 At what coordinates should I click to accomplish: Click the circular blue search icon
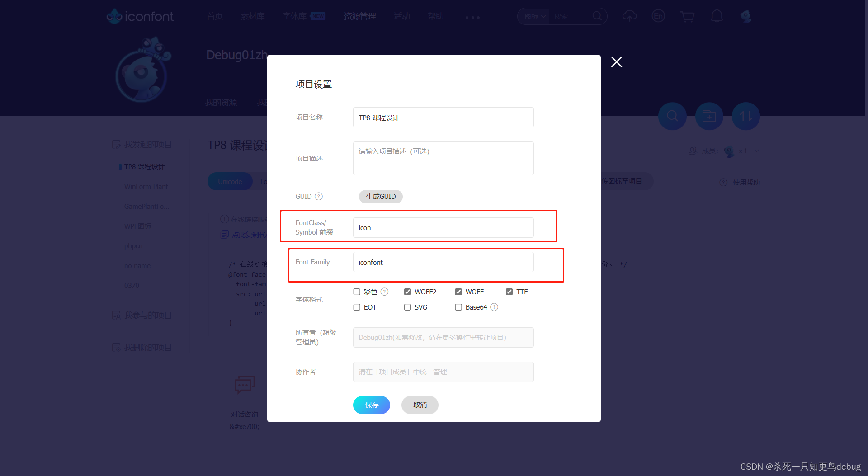pyautogui.click(x=672, y=116)
